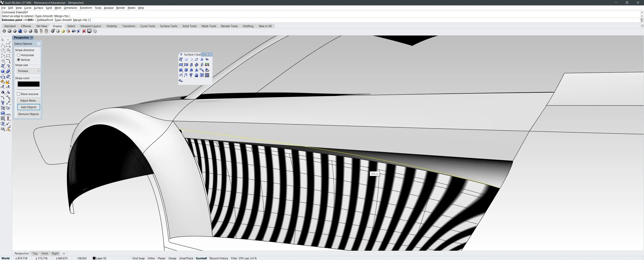The height and width of the screenshot is (260, 644).
Task: Select the Circle tool in left sidebar
Action: click(x=3, y=50)
